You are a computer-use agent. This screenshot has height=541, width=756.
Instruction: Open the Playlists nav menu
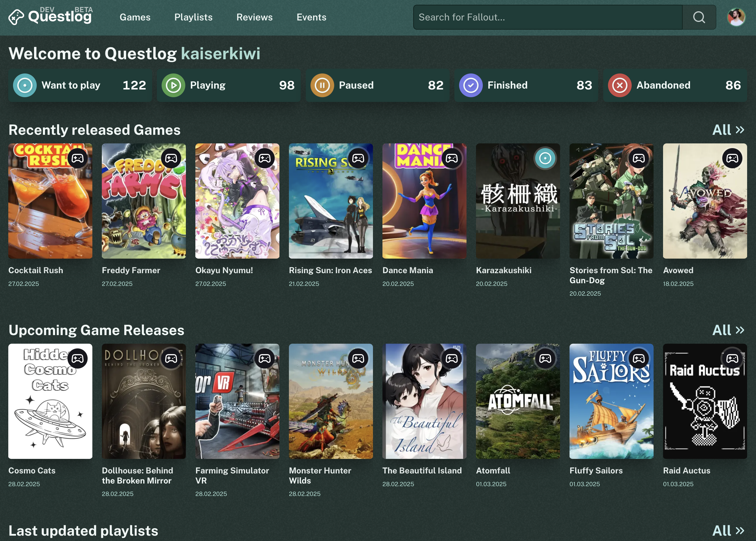point(193,17)
